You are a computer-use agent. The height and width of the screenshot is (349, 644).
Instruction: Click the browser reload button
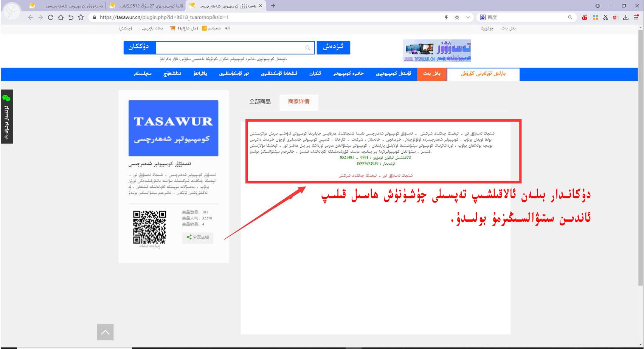50,17
